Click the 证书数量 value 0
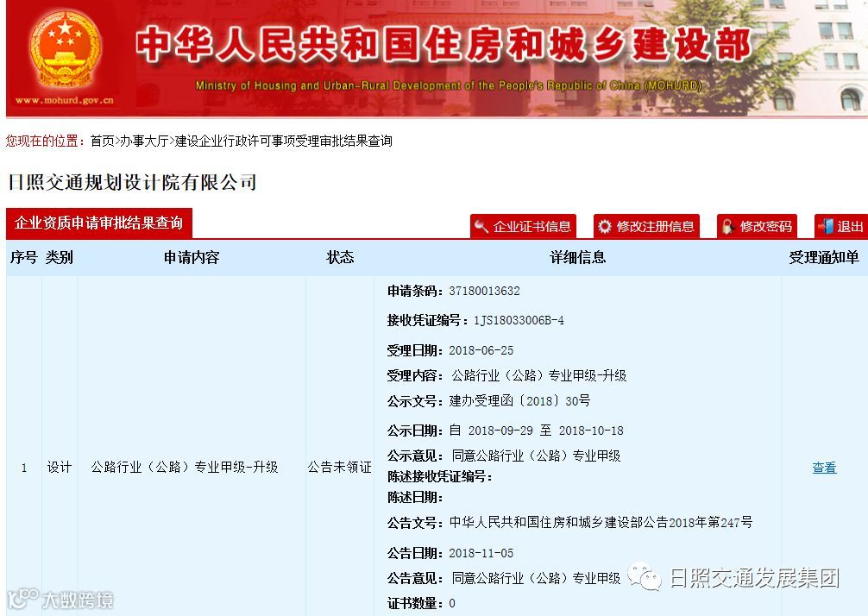The width and height of the screenshot is (868, 616). (452, 603)
